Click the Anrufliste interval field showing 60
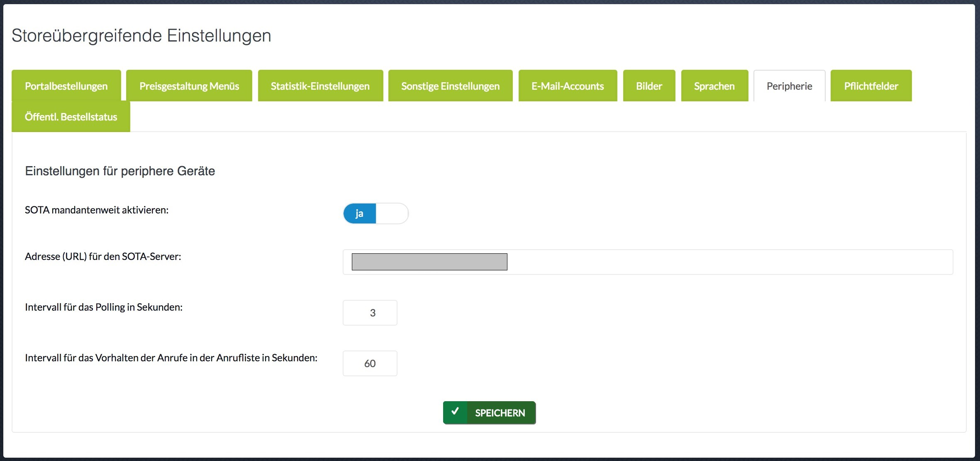This screenshot has height=461, width=980. (x=370, y=363)
